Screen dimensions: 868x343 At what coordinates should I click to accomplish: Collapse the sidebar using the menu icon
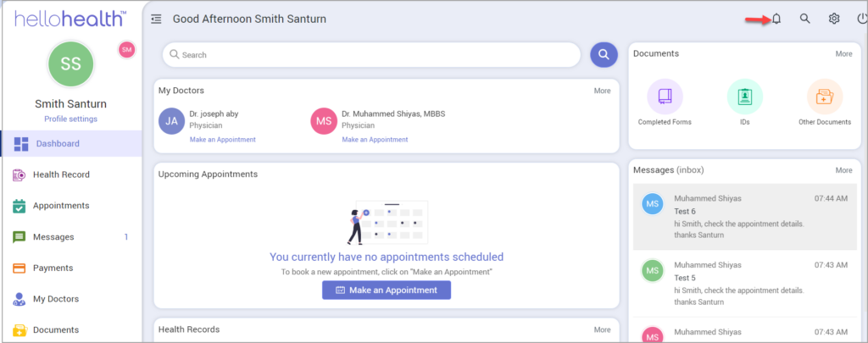tap(156, 19)
